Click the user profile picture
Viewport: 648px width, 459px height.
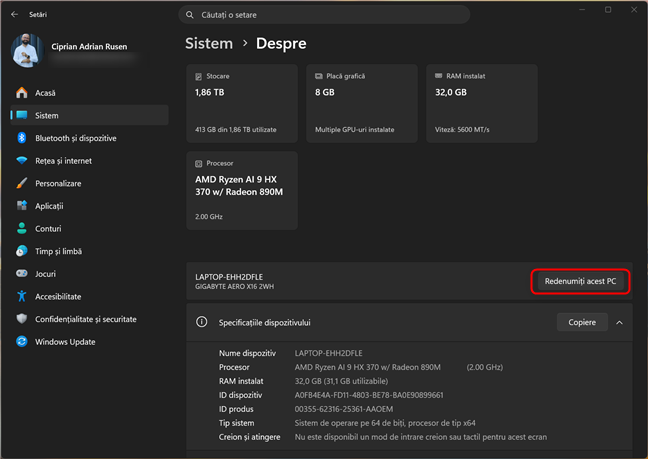(27, 50)
